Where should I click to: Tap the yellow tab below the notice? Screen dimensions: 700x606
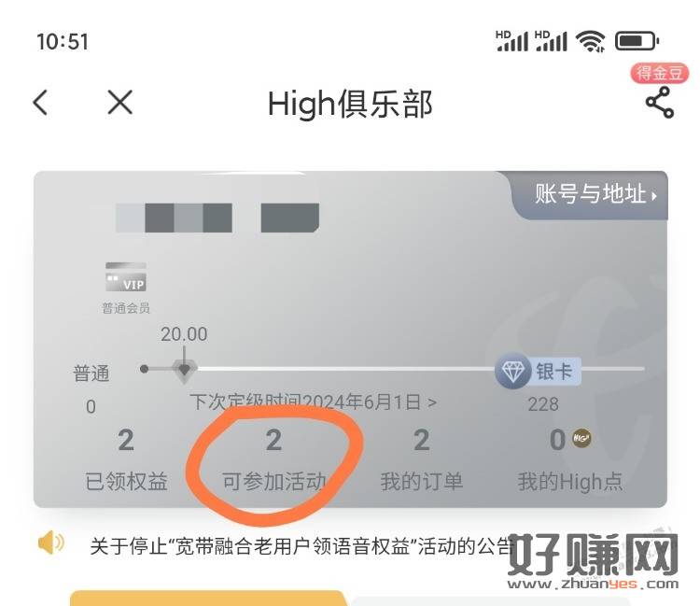tap(209, 598)
